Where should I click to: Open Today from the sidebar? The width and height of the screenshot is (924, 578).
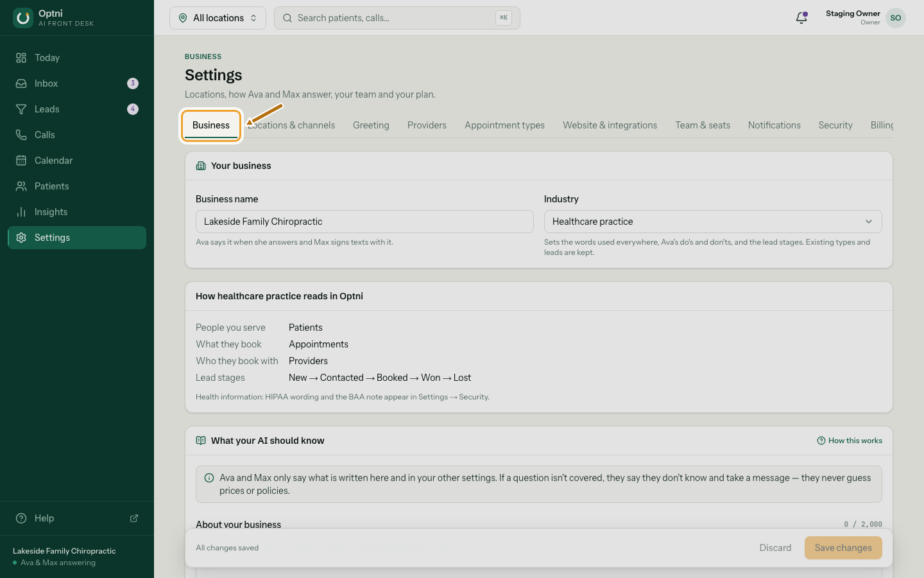(x=77, y=58)
